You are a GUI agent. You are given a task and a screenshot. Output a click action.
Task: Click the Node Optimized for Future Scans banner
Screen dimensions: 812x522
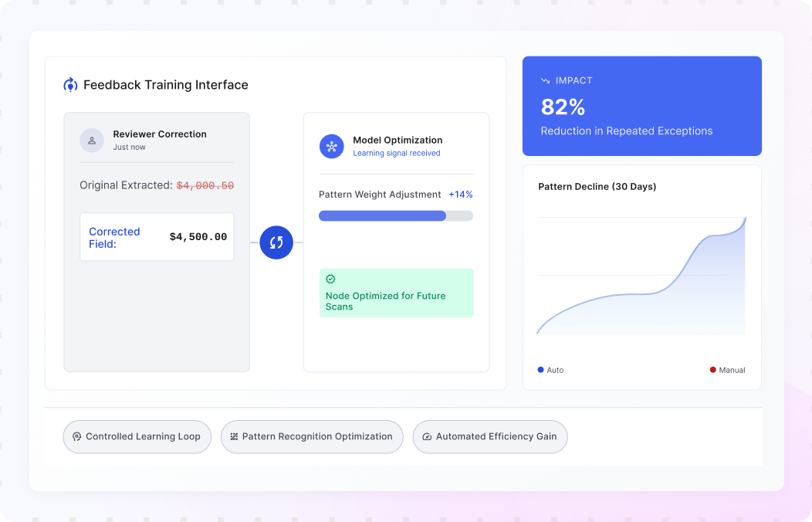[x=396, y=293]
